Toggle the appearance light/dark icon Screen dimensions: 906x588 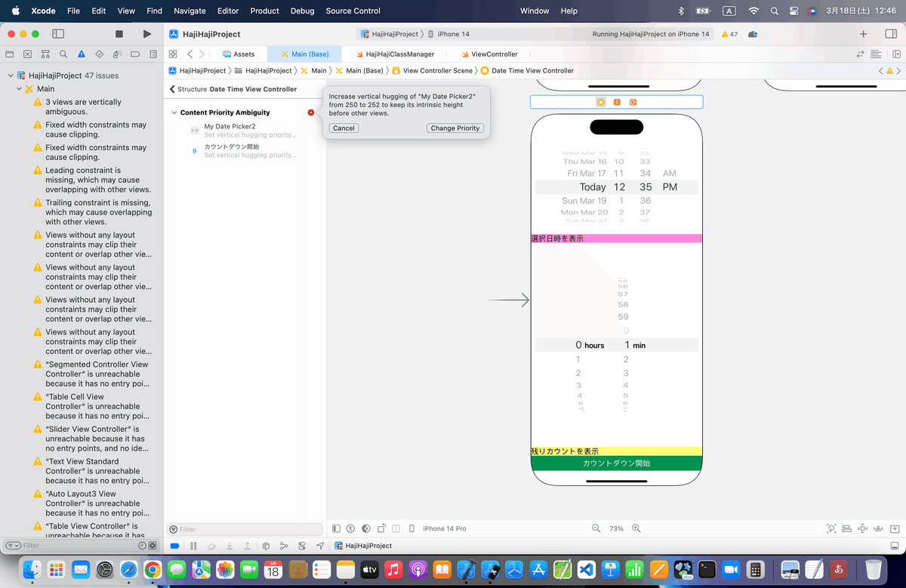pos(366,528)
